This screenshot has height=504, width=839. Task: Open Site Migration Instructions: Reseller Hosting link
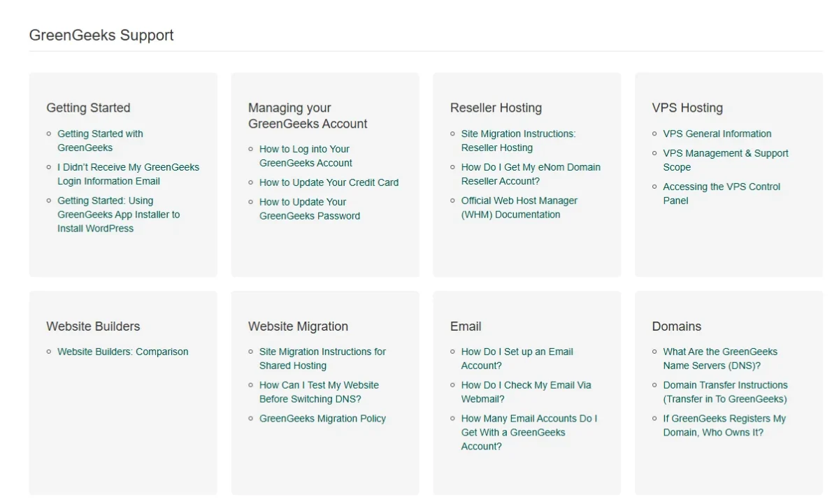pos(518,141)
